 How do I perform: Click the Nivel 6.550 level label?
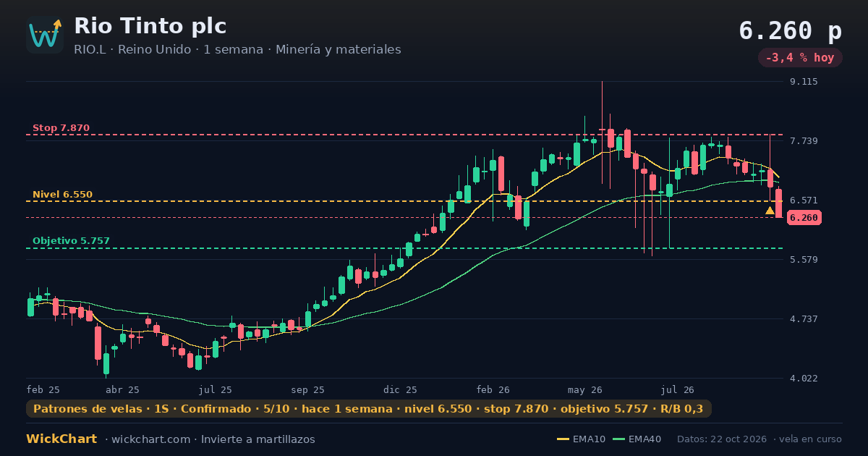tap(63, 195)
